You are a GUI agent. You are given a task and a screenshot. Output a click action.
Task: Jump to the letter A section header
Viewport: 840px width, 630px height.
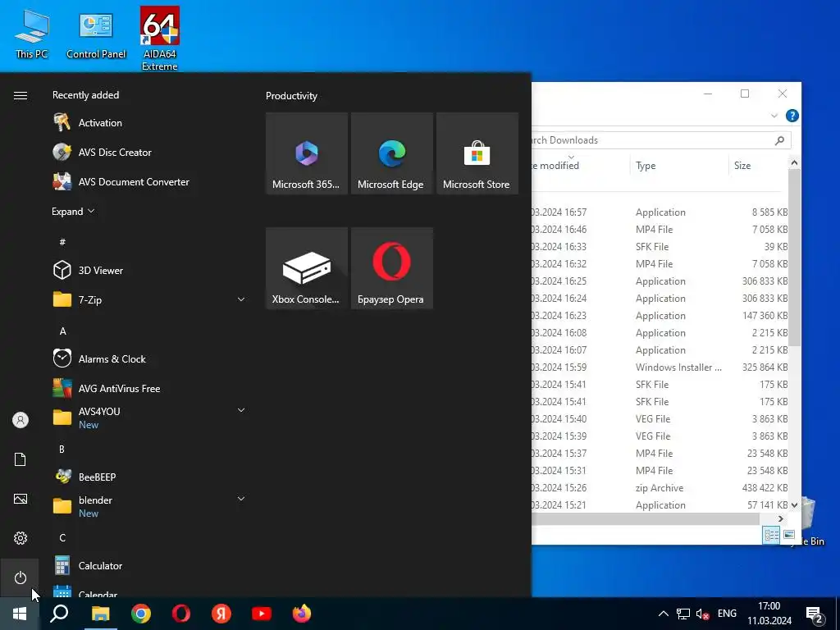pos(62,331)
